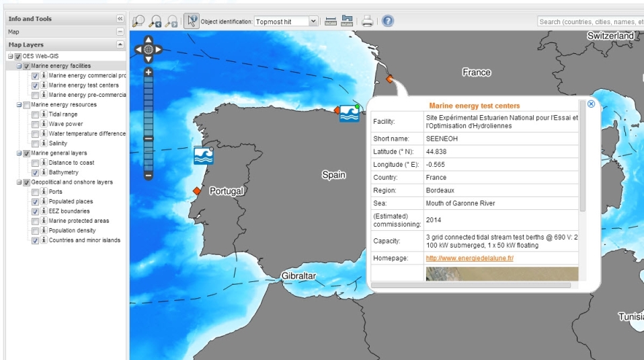Print the current map view
This screenshot has width=644, height=360.
coord(368,22)
